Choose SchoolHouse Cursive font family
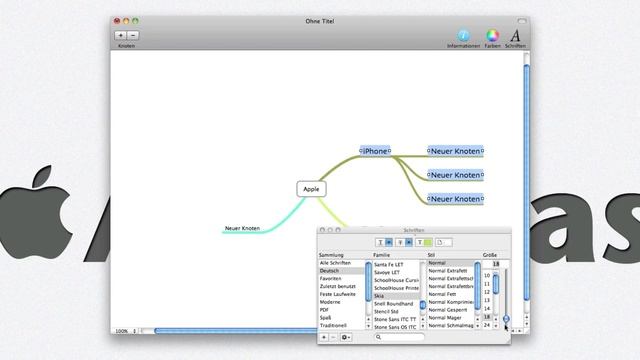 click(396, 280)
